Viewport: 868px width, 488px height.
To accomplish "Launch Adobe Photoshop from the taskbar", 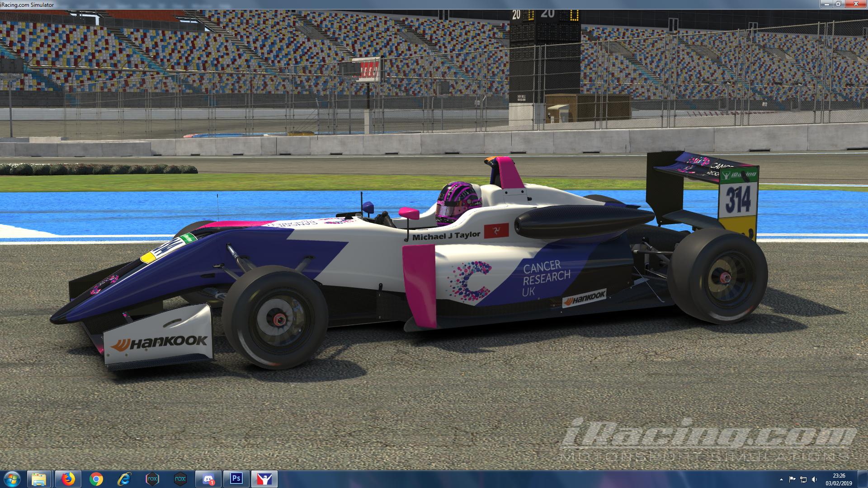I will coord(236,480).
